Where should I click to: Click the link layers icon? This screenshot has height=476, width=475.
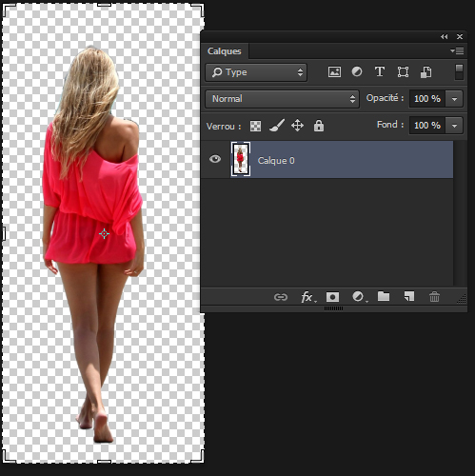(281, 297)
